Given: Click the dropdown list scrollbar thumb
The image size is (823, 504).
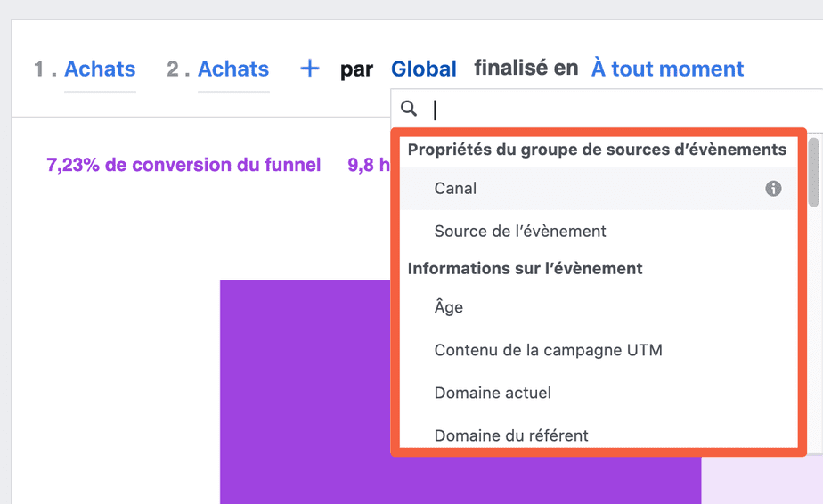Looking at the screenshot, I should (813, 172).
